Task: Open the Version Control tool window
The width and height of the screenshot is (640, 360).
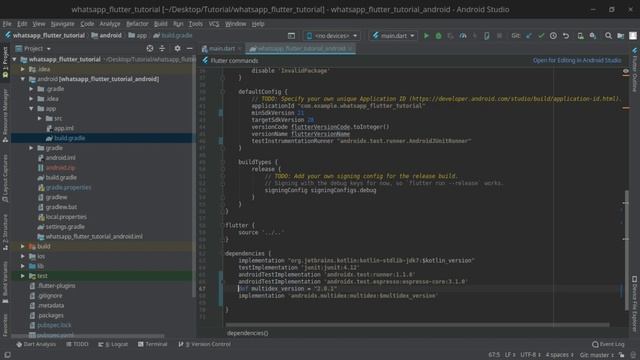Action: click(x=205, y=344)
